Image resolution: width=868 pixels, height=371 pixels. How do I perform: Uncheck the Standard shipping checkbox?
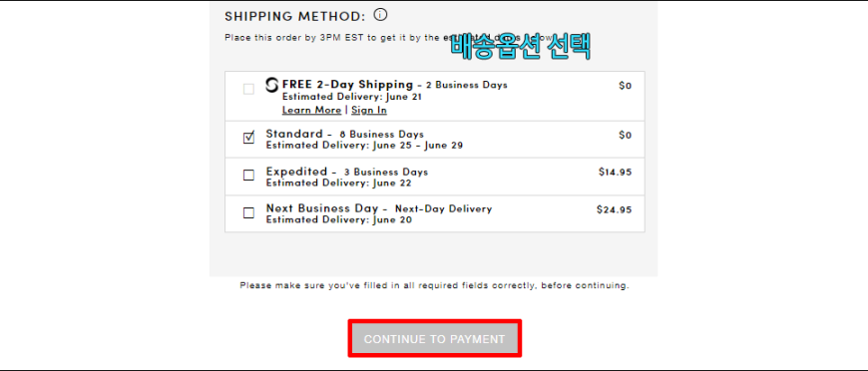coord(249,138)
